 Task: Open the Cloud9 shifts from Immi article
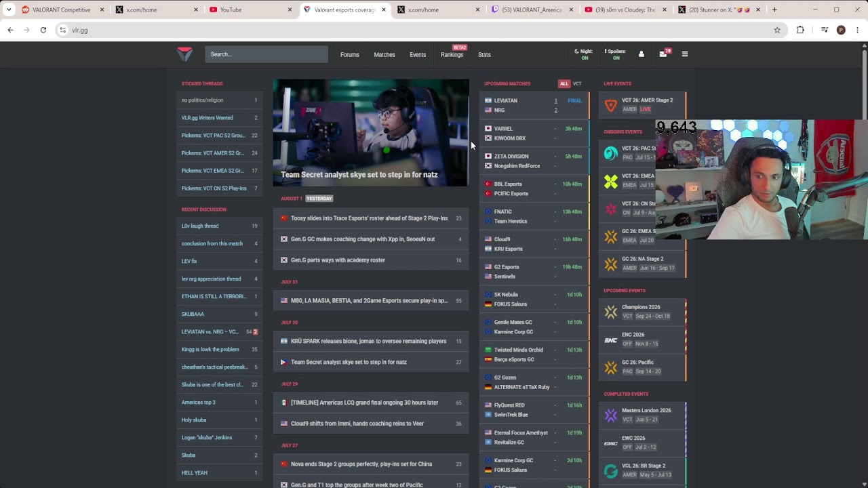pos(371,424)
